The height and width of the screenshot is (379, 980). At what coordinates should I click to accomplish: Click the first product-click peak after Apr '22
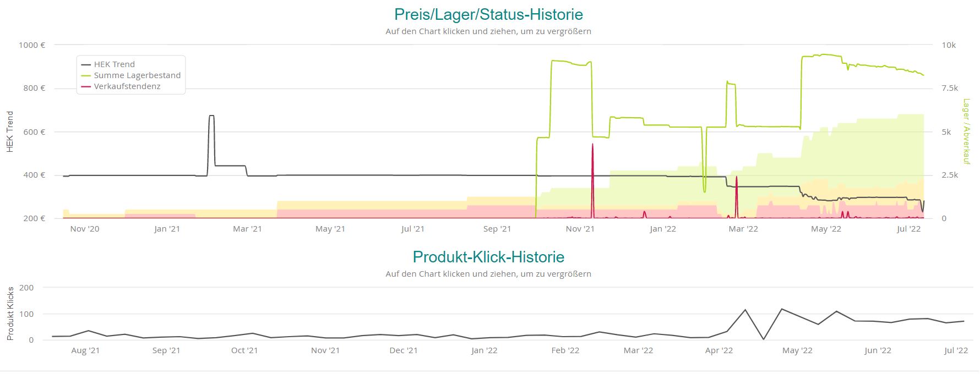pyautogui.click(x=745, y=310)
